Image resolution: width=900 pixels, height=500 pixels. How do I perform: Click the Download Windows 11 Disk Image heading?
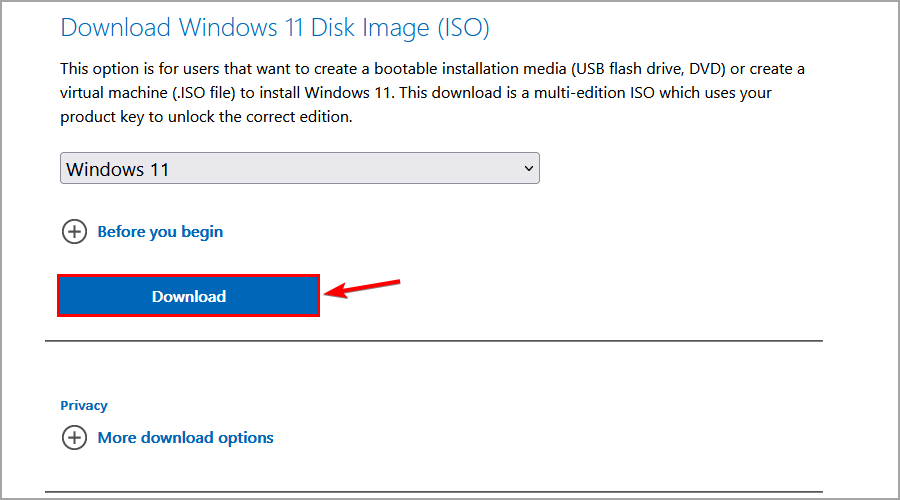pyautogui.click(x=275, y=27)
